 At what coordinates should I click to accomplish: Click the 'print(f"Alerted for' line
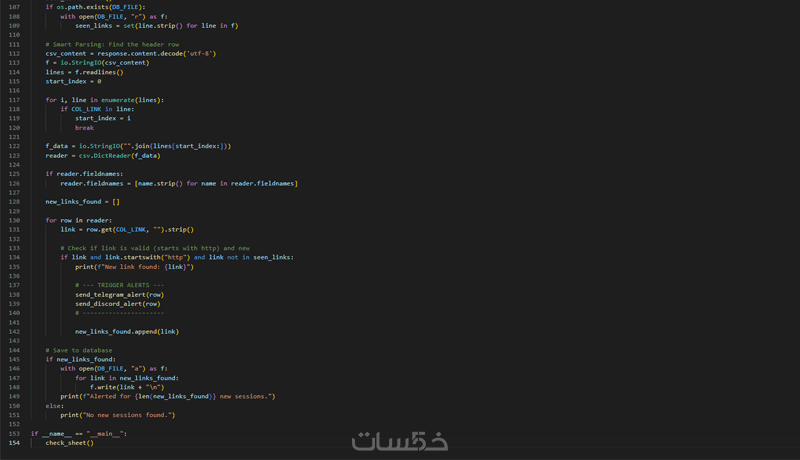click(168, 396)
